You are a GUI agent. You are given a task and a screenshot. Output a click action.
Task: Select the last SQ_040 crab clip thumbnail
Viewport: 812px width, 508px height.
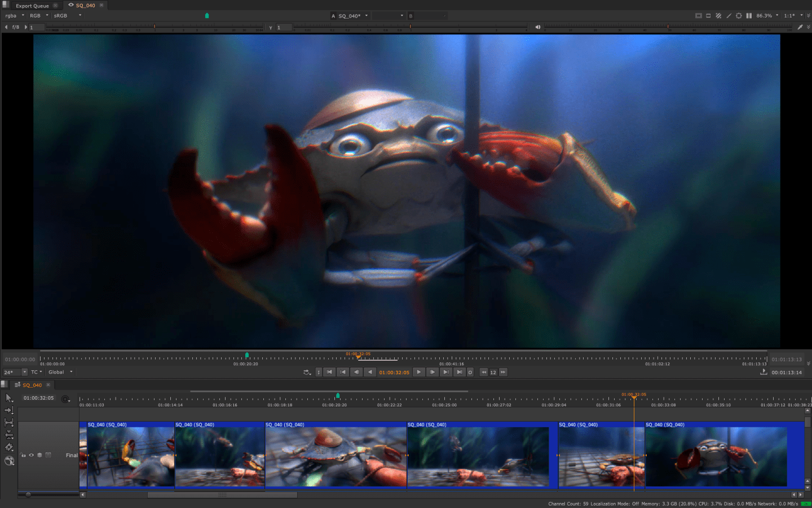coord(716,456)
